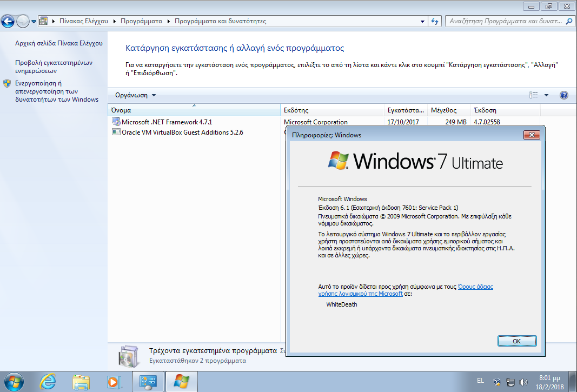The height and width of the screenshot is (392, 577).
Task: Expand the address bar history dropdown arrow
Action: (x=422, y=21)
